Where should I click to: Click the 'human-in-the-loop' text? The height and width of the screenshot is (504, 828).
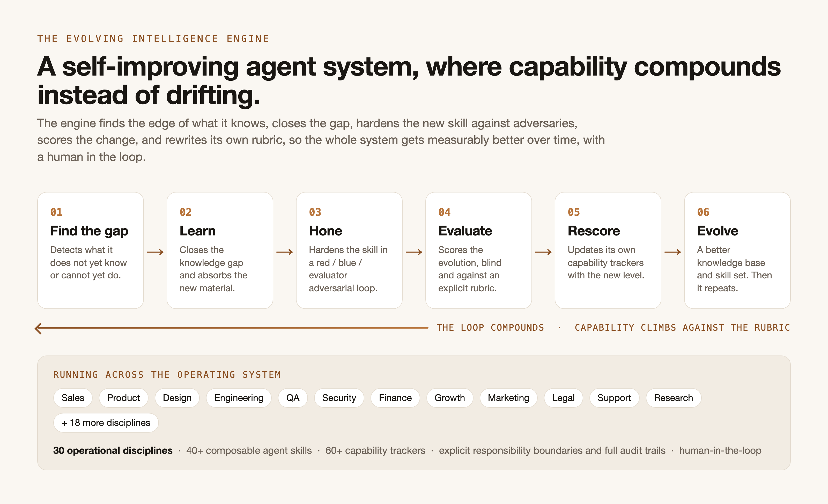click(720, 451)
